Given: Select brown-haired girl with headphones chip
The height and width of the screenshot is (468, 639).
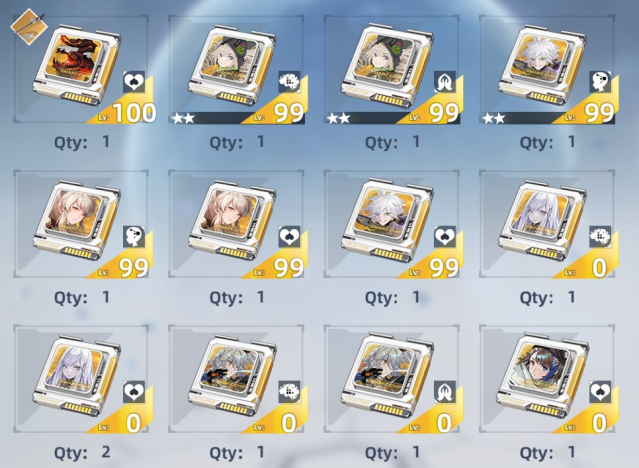Looking at the screenshot, I should coord(547,379).
